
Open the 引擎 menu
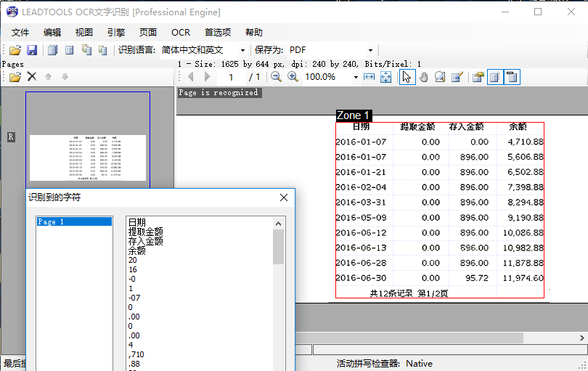(x=116, y=32)
